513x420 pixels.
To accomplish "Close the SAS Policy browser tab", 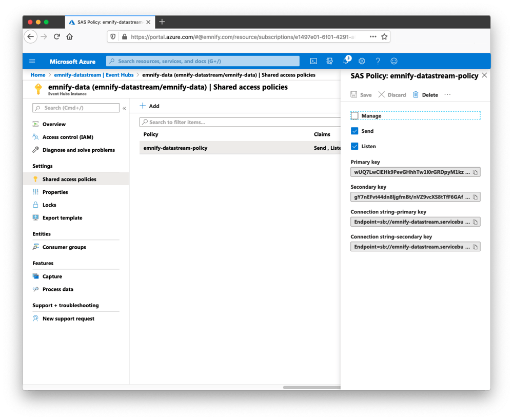I will click(x=148, y=22).
